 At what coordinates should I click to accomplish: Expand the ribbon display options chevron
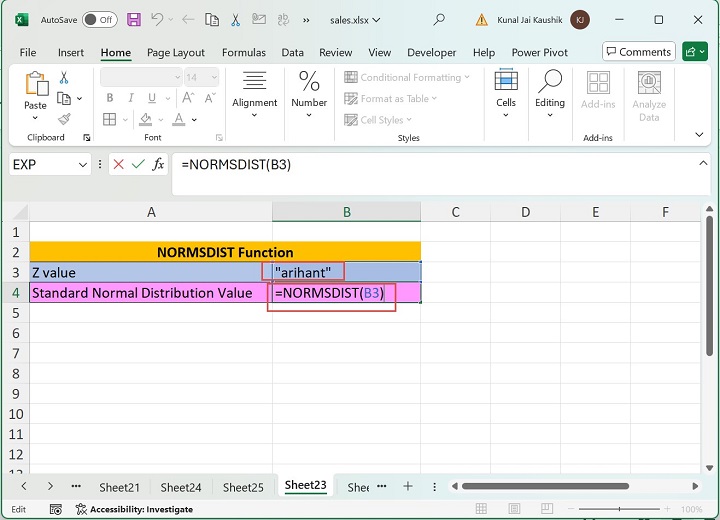tap(699, 135)
